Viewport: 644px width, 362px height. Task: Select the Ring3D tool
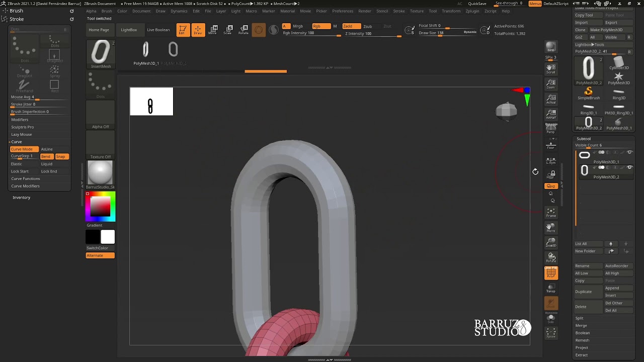pos(619,93)
